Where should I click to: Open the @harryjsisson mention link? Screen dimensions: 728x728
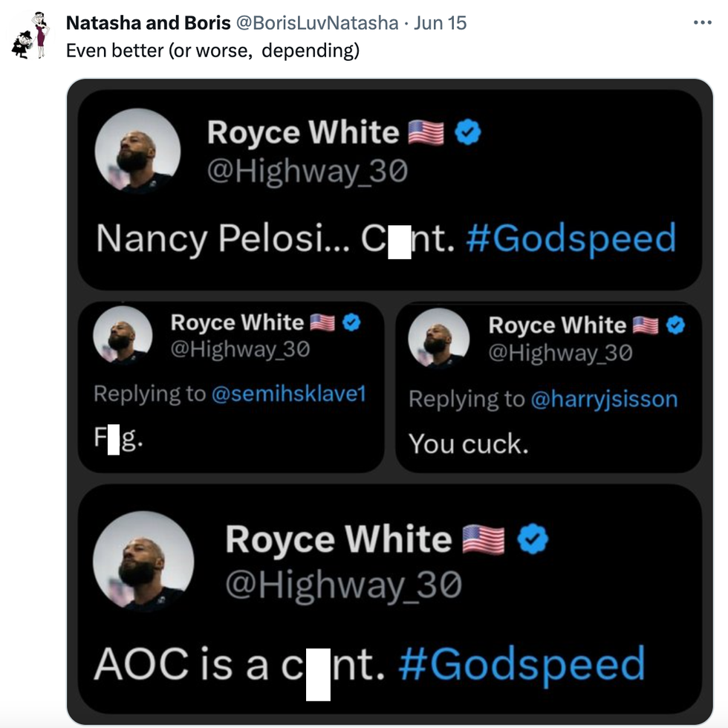[603, 399]
